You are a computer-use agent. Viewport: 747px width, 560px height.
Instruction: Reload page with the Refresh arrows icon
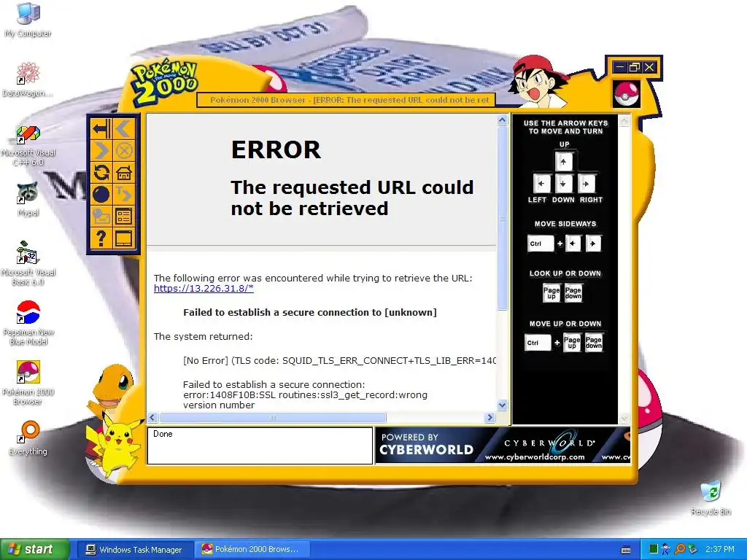pyautogui.click(x=101, y=173)
